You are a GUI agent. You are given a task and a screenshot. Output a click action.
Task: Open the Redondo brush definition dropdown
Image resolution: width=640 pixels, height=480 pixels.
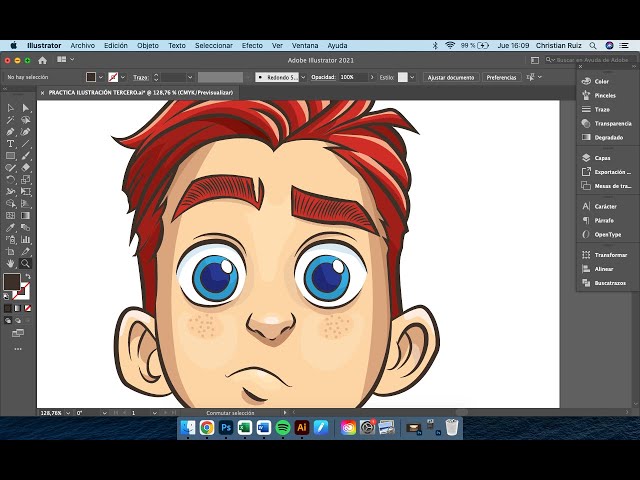303,77
